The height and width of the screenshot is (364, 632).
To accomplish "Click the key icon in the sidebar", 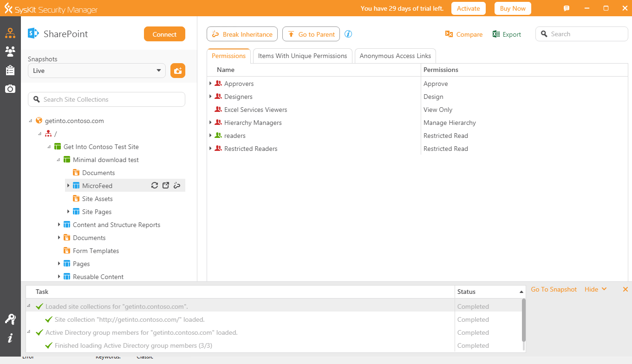I will coord(10,319).
